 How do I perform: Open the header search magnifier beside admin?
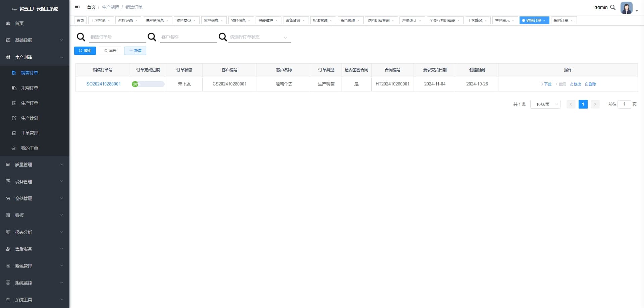click(613, 7)
